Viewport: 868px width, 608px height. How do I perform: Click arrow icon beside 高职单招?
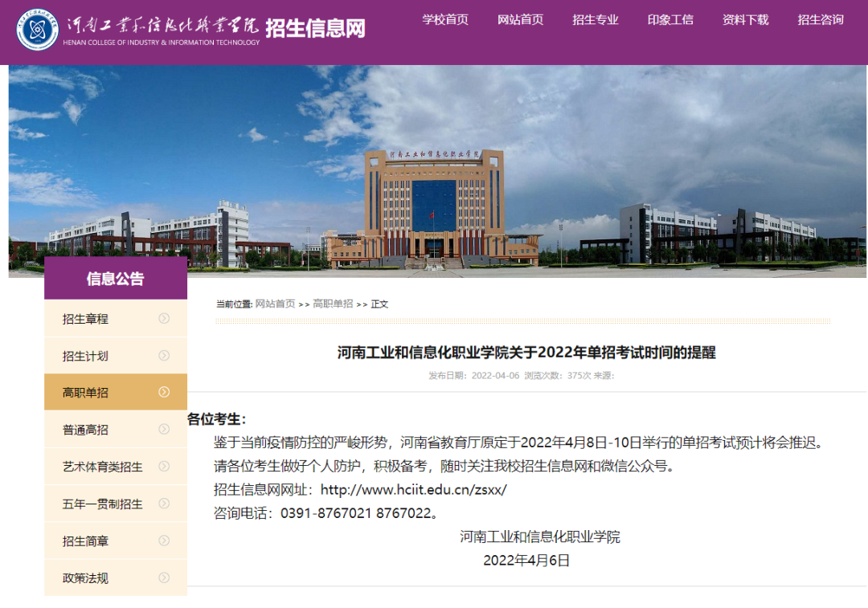(x=164, y=392)
